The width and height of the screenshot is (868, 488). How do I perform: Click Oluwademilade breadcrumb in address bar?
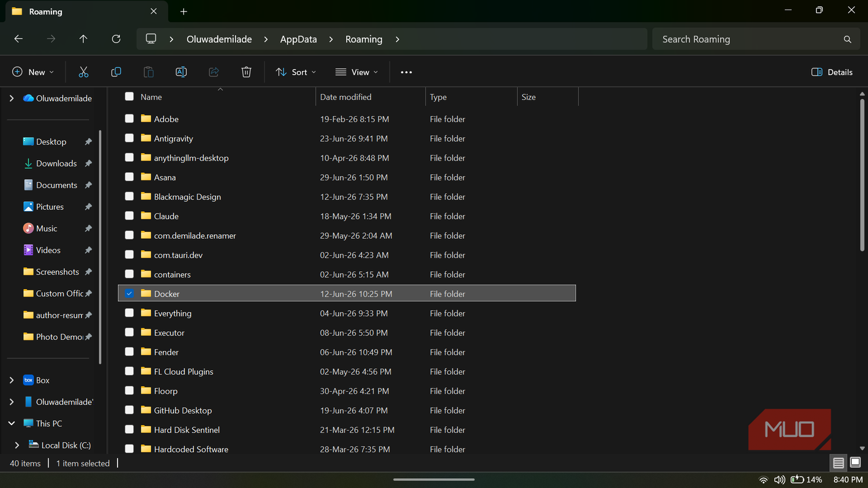[x=219, y=39]
